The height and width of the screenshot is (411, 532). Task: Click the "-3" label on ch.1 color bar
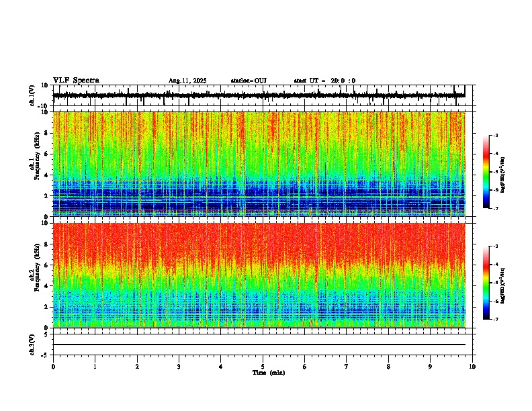pyautogui.click(x=496, y=136)
